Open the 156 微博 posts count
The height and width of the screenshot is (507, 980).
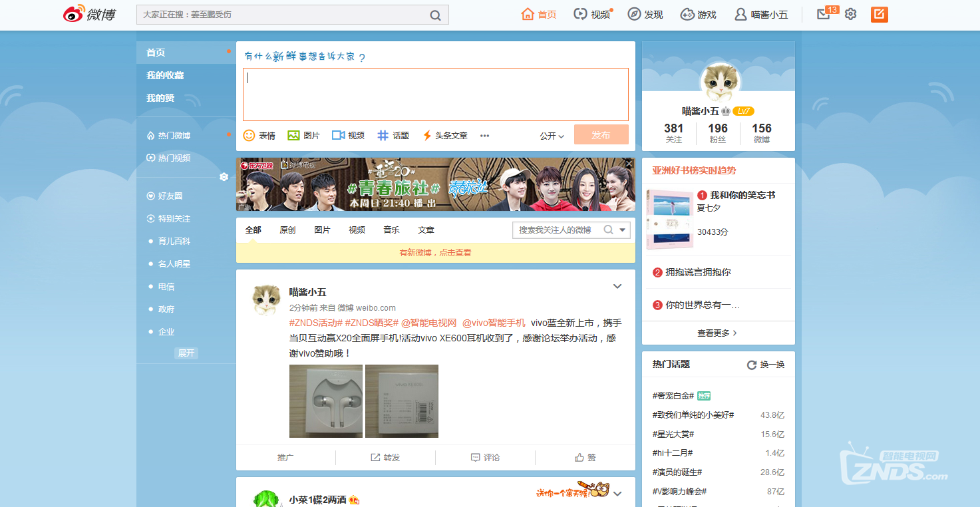[x=762, y=133]
